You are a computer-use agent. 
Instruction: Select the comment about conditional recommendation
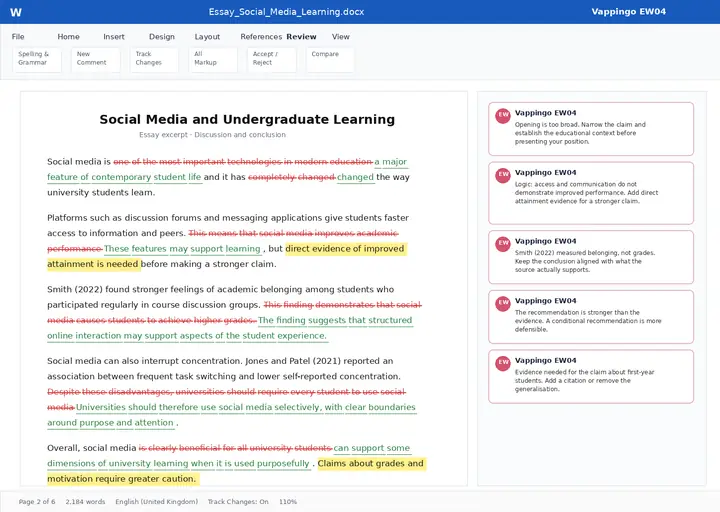(591, 317)
